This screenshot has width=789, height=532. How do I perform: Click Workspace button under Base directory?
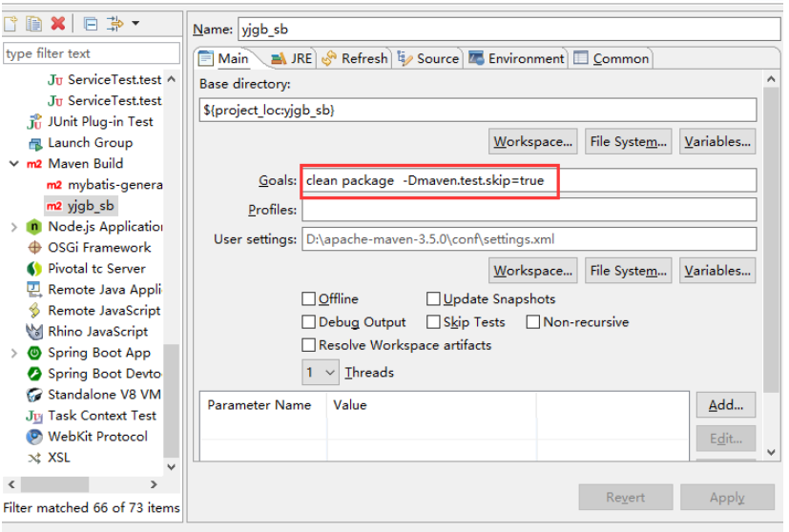pyautogui.click(x=533, y=142)
